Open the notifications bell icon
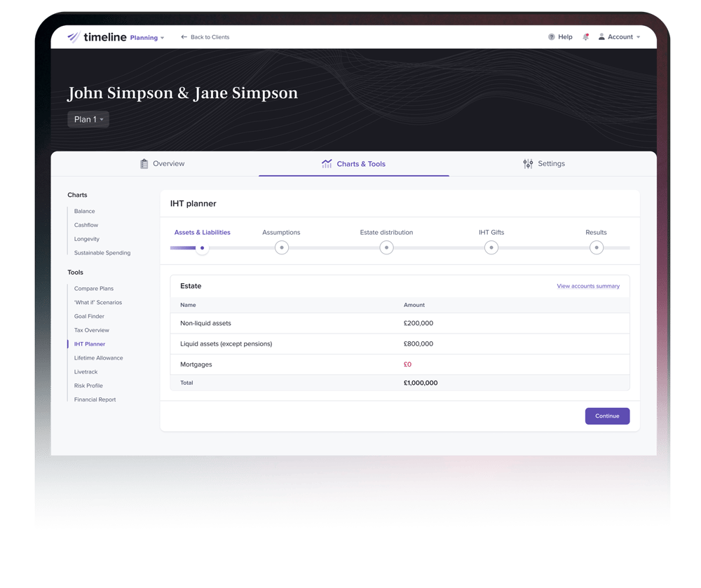 [x=585, y=36]
